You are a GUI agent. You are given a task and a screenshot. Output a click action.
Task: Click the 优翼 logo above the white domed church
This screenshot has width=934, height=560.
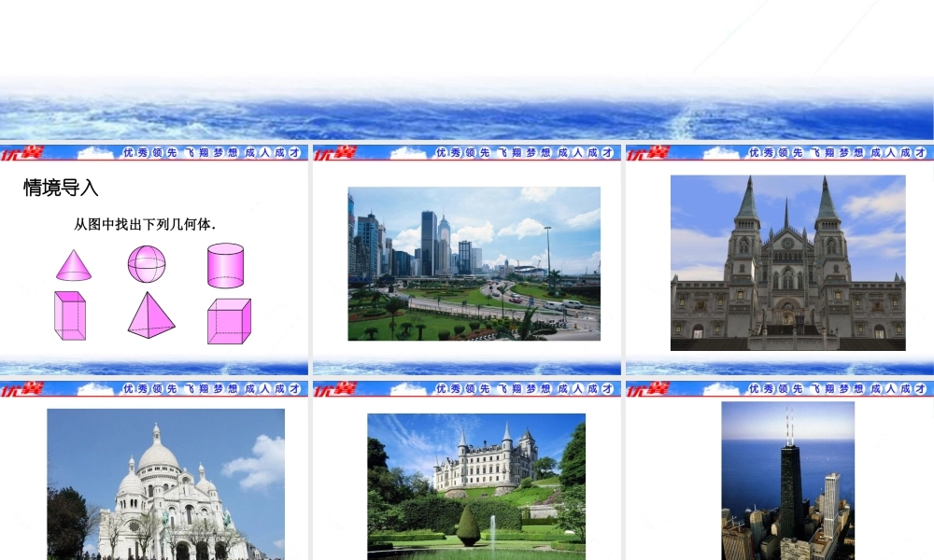pos(21,388)
